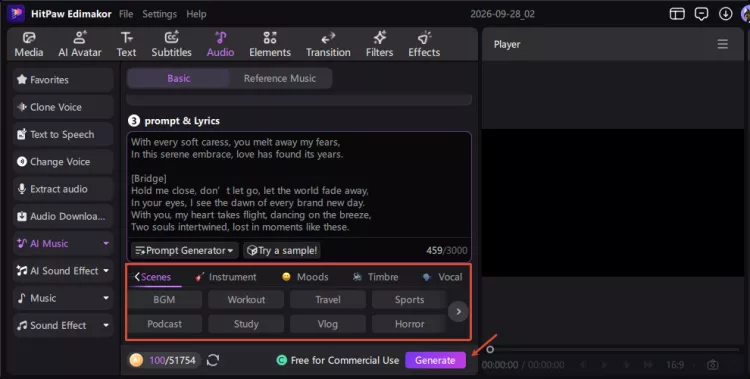750x379 pixels.
Task: Open Text to Speech in the sidebar
Action: point(63,134)
